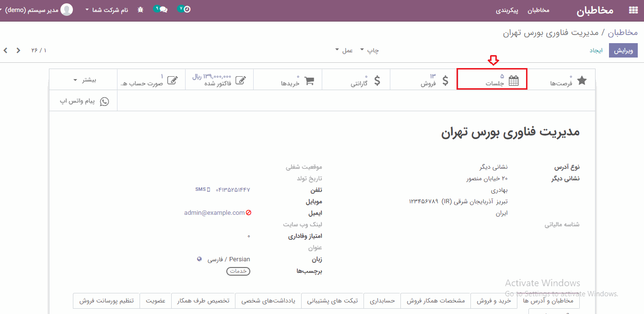The height and width of the screenshot is (314, 644).
Task: Open the Meetings calendar stat button
Action: [x=492, y=80]
